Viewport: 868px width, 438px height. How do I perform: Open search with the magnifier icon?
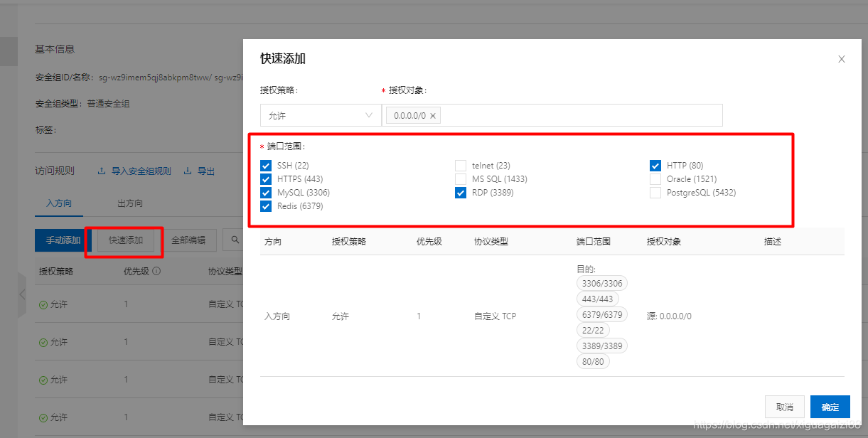(235, 240)
